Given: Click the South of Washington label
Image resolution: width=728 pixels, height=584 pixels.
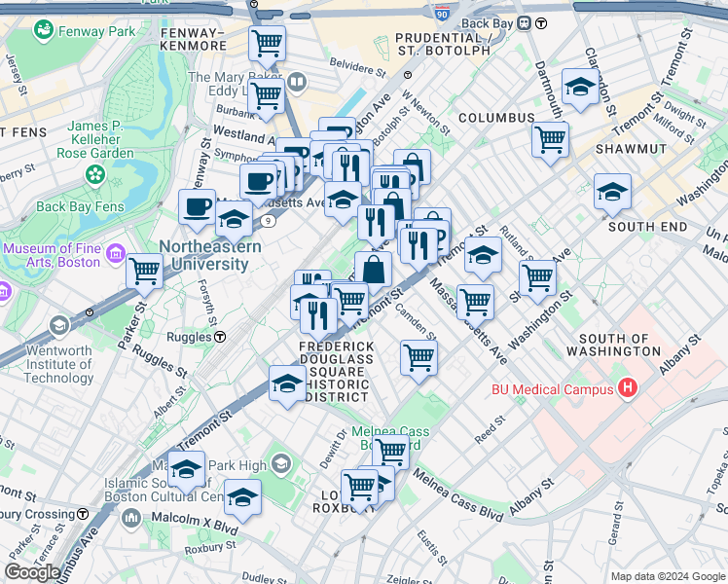Looking at the screenshot, I should [613, 345].
